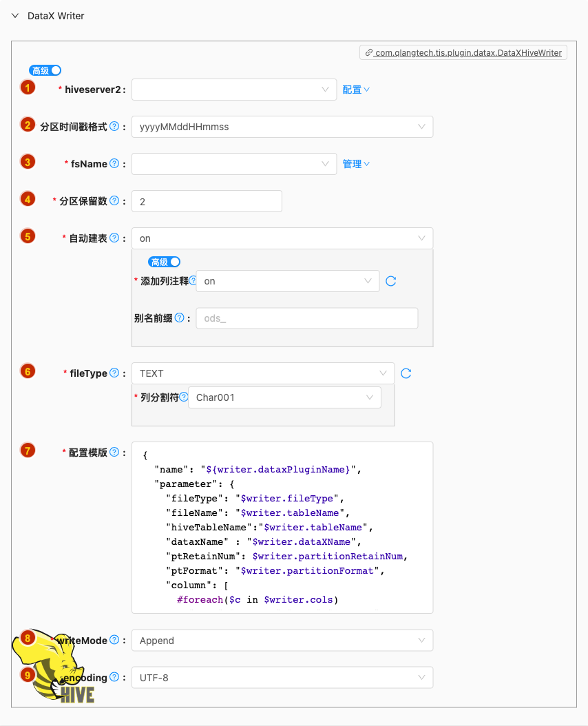Click help icon next to 分区时间戳格式
Viewport: 588px width, 726px height.
[x=114, y=126]
